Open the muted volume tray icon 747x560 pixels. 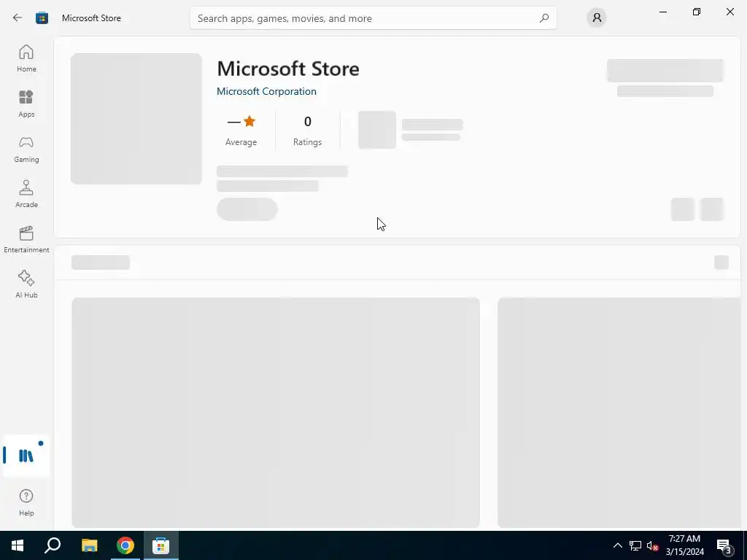(653, 545)
